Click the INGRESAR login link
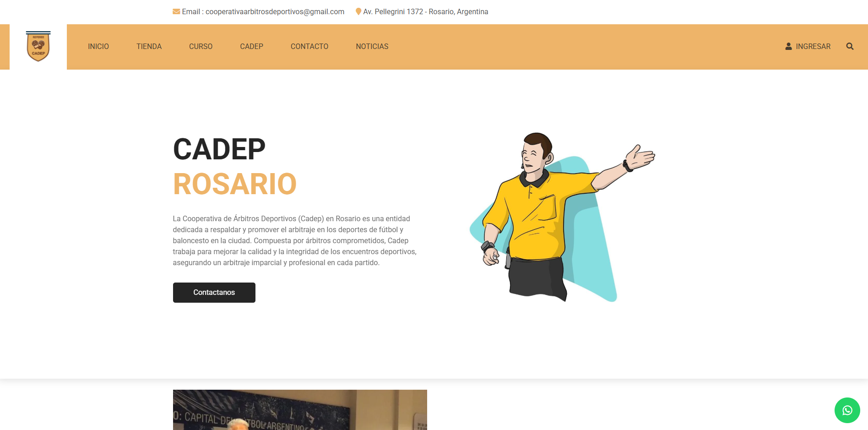868x430 pixels. pyautogui.click(x=813, y=46)
